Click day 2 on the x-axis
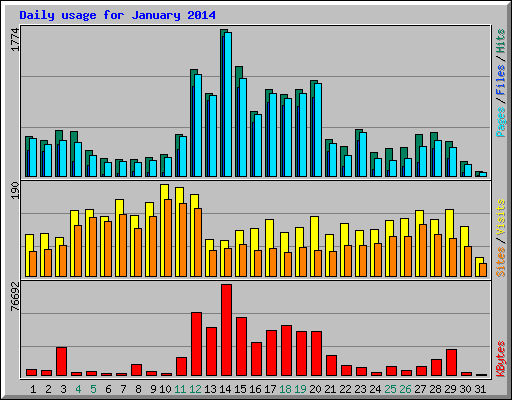This screenshot has width=512, height=400. 48,389
